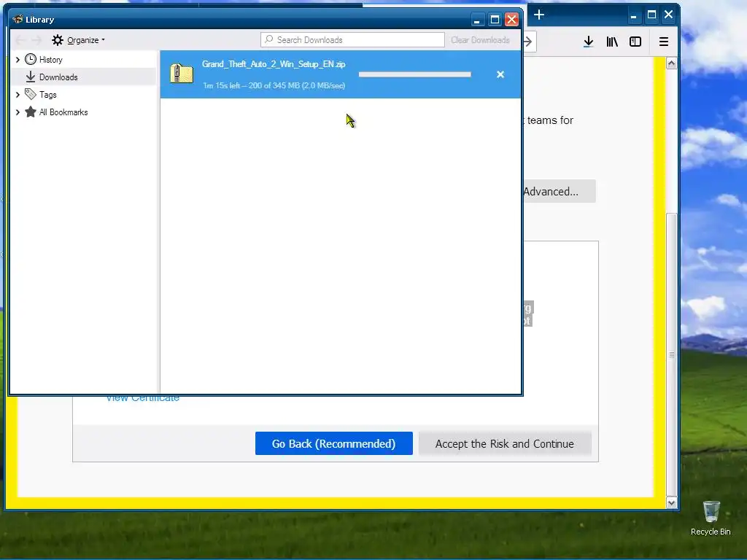This screenshot has width=747, height=560.
Task: Open the Firefox downloads panel
Action: [x=589, y=42]
